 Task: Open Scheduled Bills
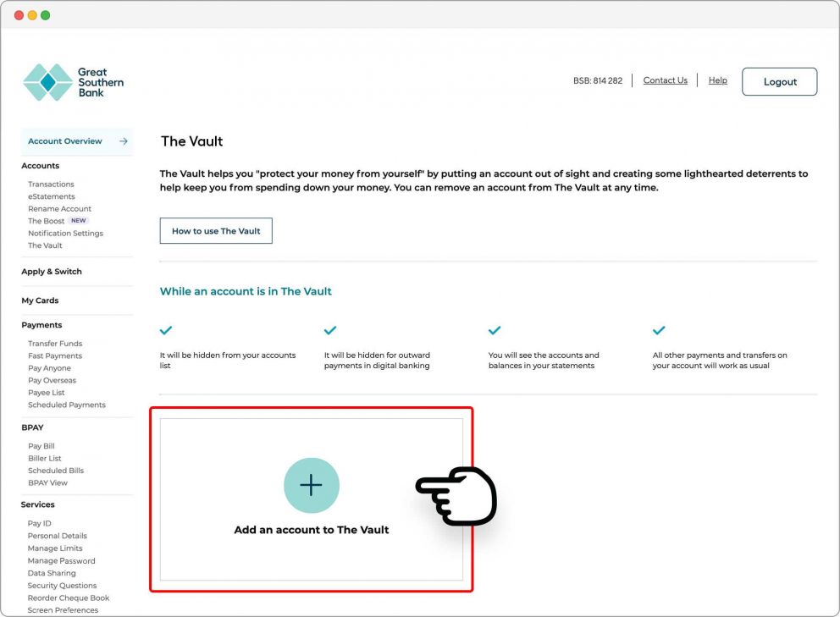point(56,471)
